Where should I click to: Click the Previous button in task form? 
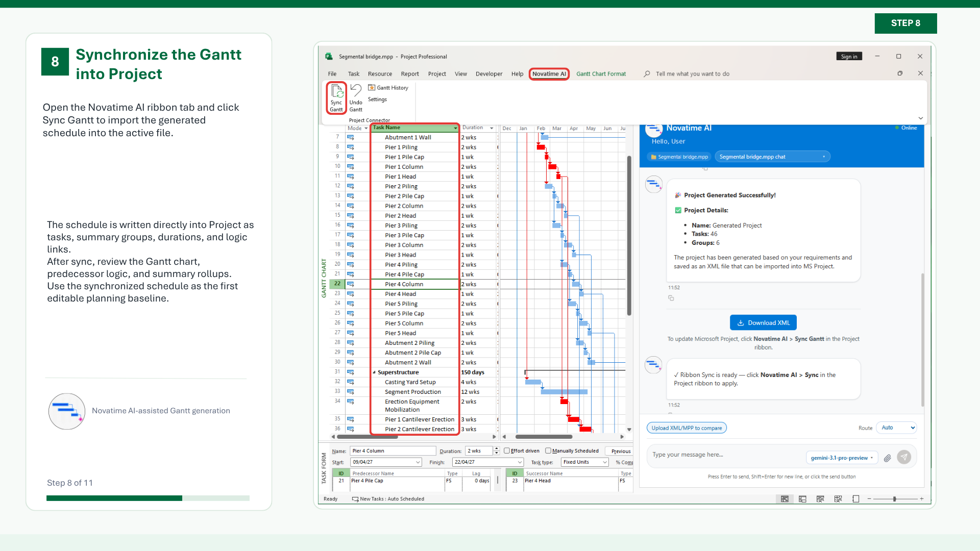(620, 452)
